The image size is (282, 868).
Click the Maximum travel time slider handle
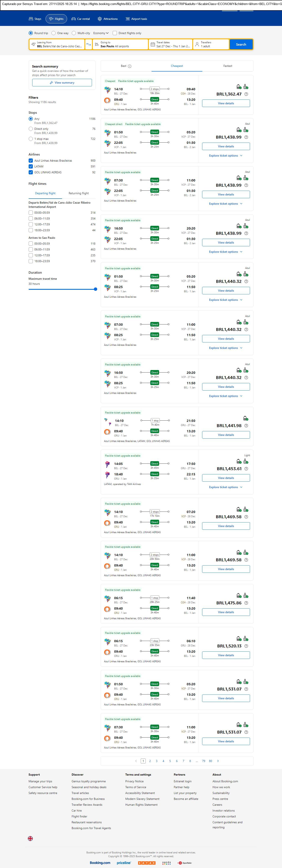pos(96,289)
